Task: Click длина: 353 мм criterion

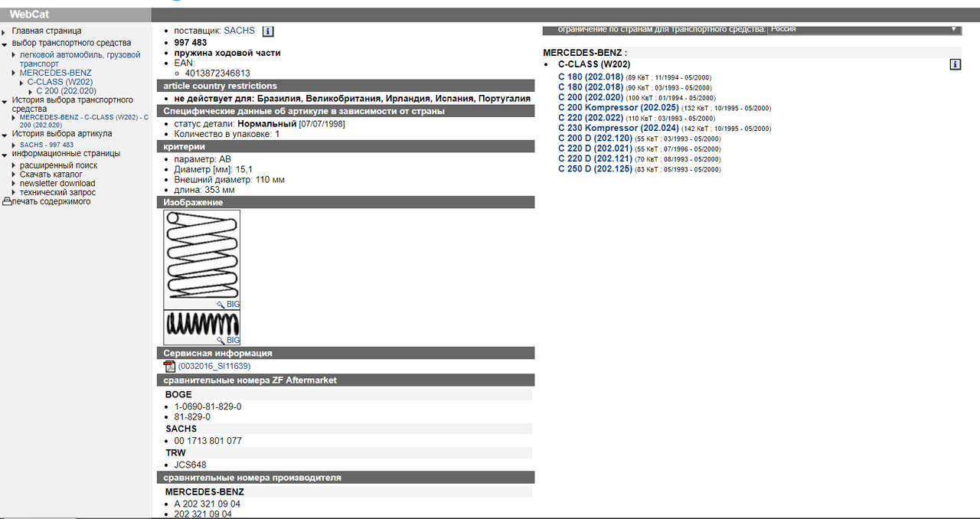Action: pos(204,190)
